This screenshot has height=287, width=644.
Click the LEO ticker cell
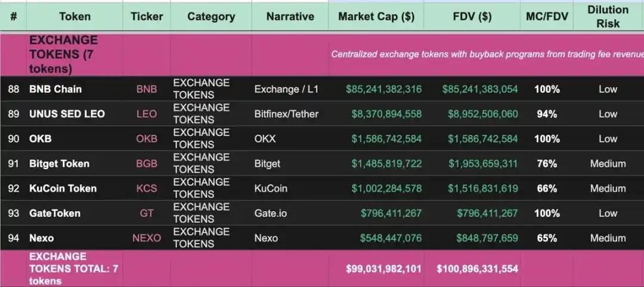point(147,114)
